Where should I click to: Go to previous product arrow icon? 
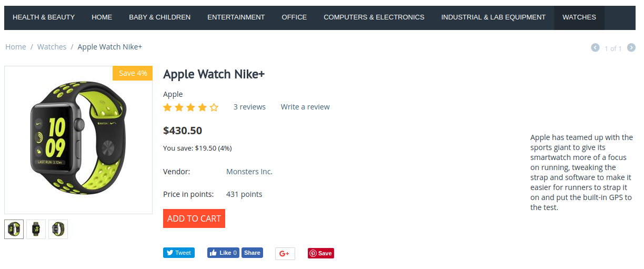click(595, 47)
